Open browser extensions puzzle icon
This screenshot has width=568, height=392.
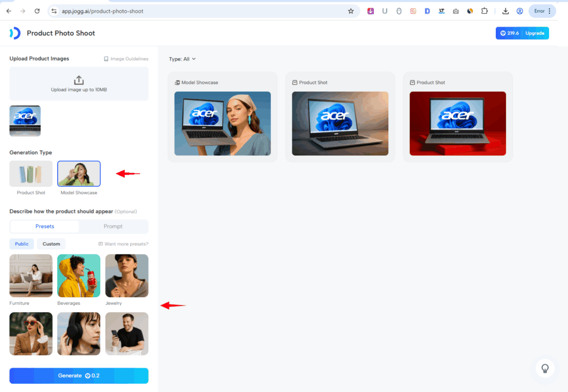pos(484,11)
